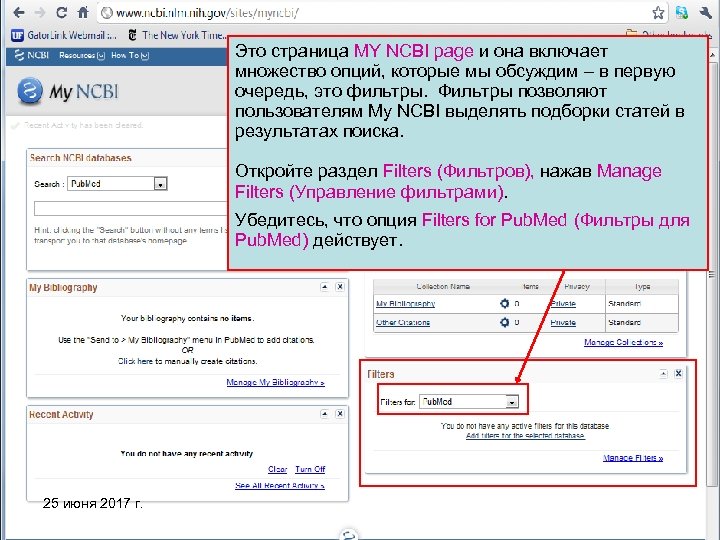
Task: Bookmark this page with the star icon
Action: click(658, 13)
